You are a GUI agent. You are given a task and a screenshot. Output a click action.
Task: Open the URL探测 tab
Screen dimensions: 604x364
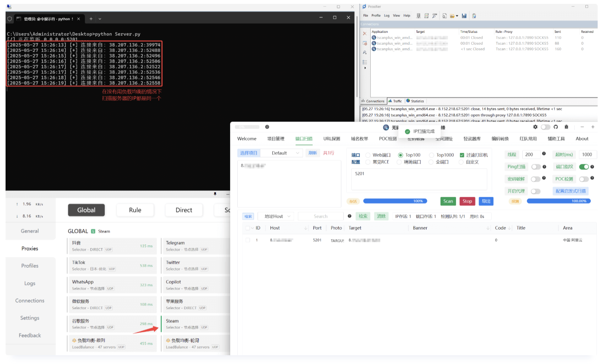332,139
